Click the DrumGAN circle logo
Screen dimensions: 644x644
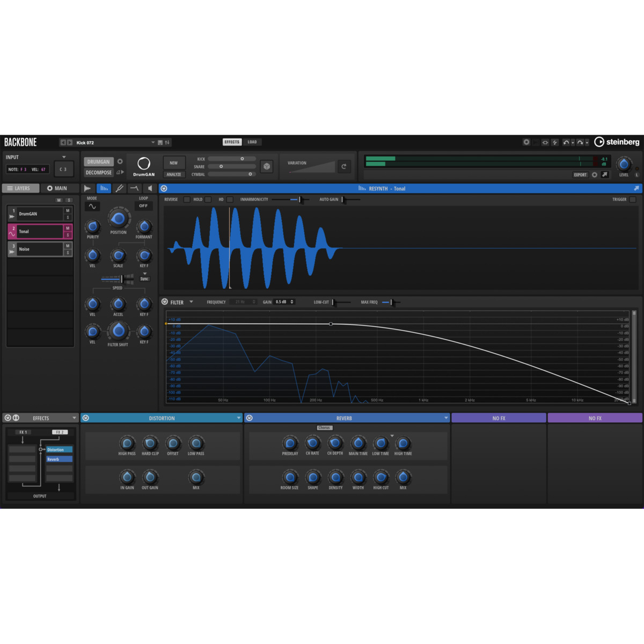click(144, 164)
